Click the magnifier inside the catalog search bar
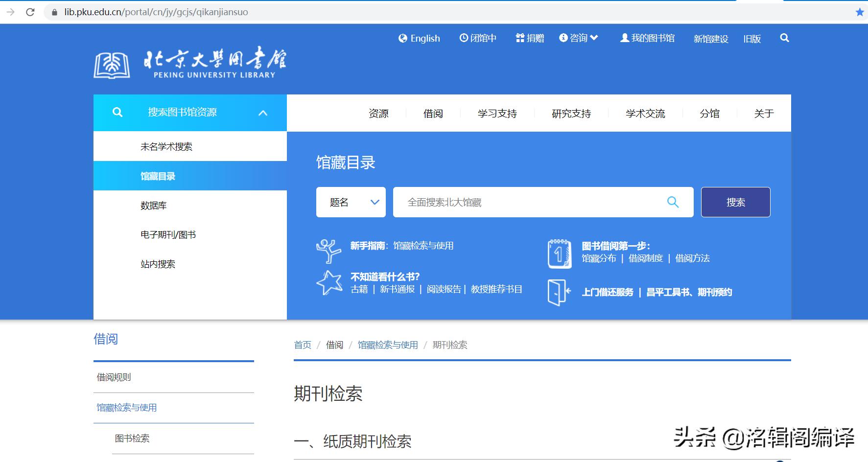Image resolution: width=868 pixels, height=462 pixels. click(x=673, y=202)
